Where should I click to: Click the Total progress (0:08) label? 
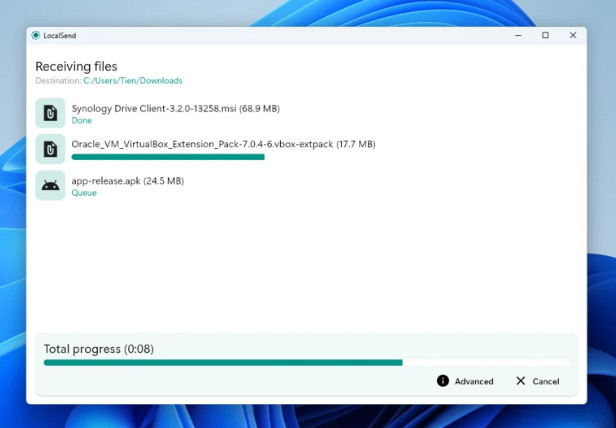point(99,349)
